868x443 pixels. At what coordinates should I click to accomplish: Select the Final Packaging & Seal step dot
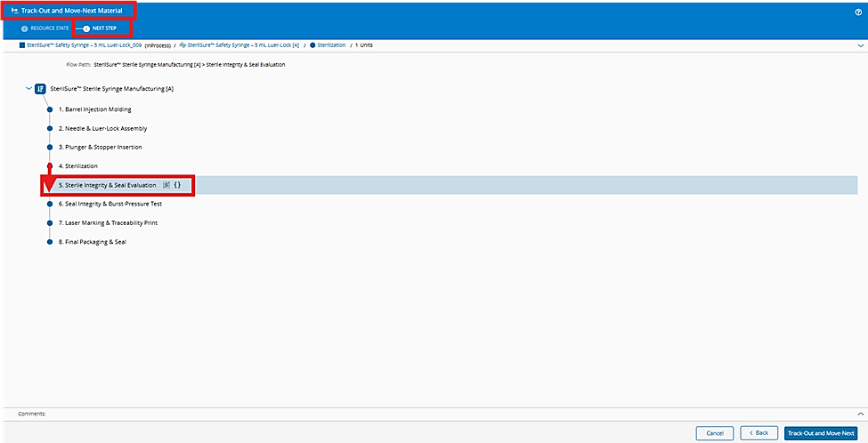[x=50, y=242]
